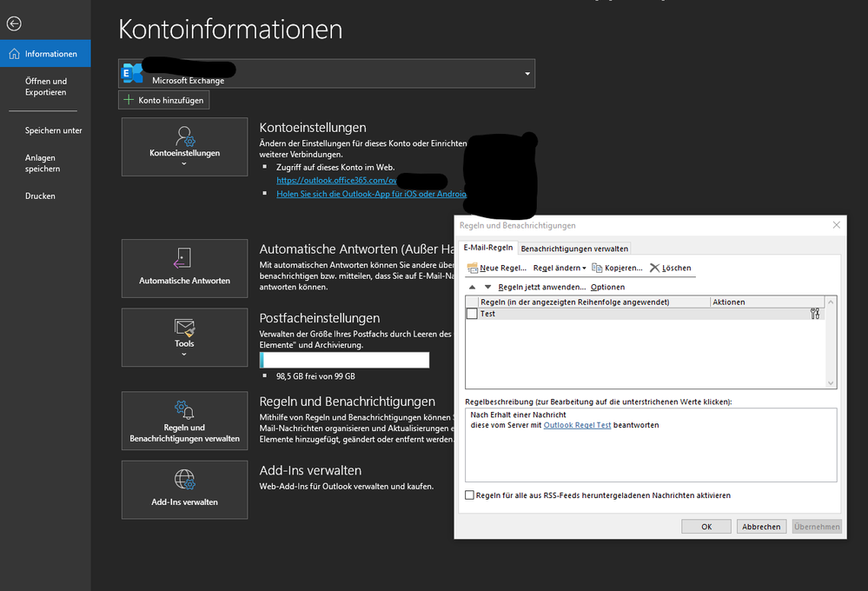Image resolution: width=868 pixels, height=591 pixels.
Task: Move rule down with the down arrow
Action: coord(487,287)
